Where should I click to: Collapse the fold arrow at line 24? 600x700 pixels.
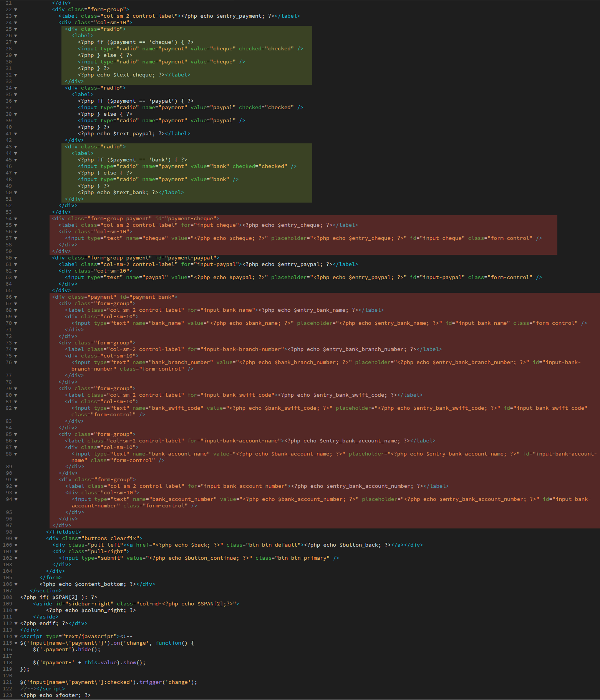pyautogui.click(x=16, y=23)
